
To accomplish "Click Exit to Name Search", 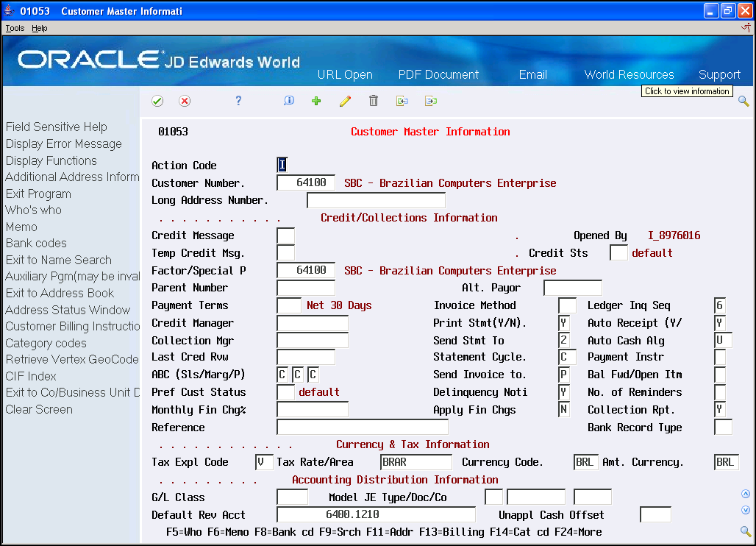I will (x=58, y=260).
